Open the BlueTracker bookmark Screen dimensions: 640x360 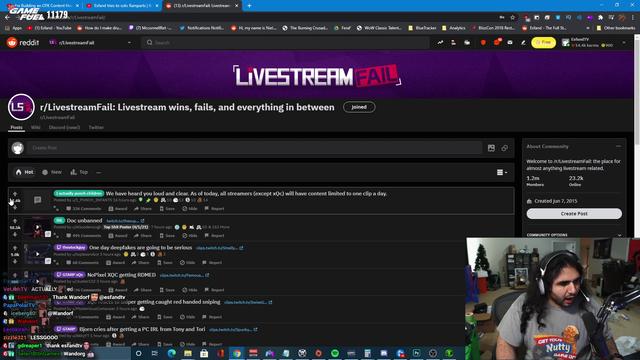pyautogui.click(x=422, y=28)
